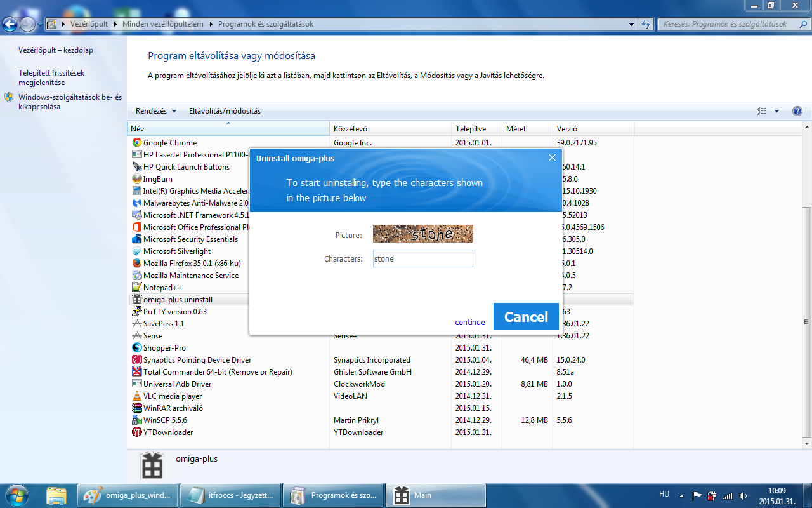
Task: Click the volume speaker tray icon
Action: coord(743,495)
